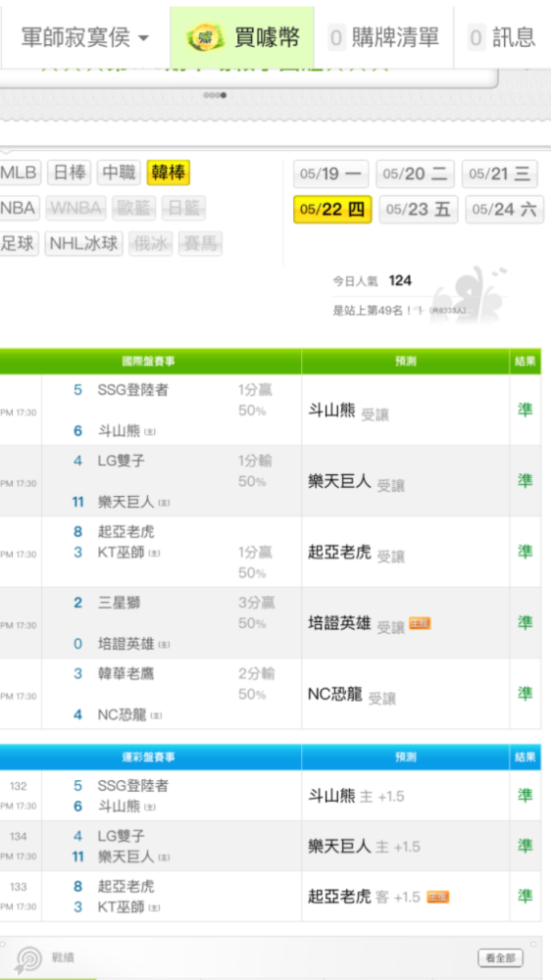Switch to date 05/21 三
Screen dimensions: 551x980
point(500,173)
